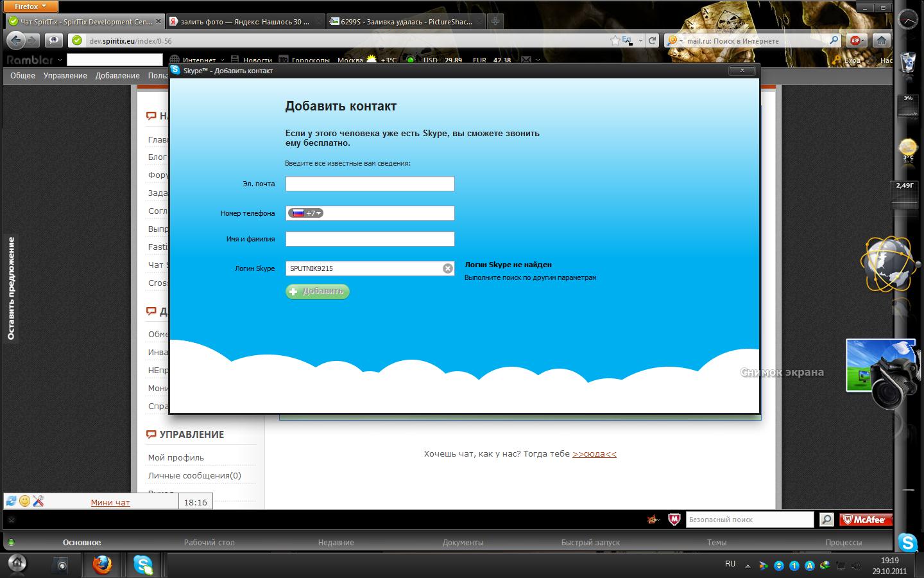Go forward with the browser forward arrow
The height and width of the screenshot is (578, 924).
point(32,40)
